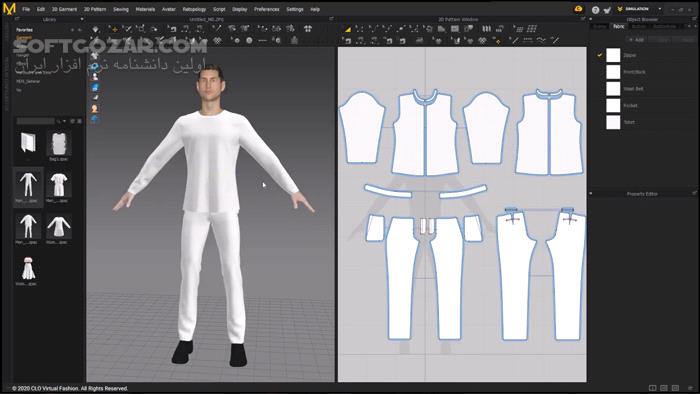The image size is (700, 394).
Task: Open the SIMULATION mode dropdown
Action: pyautogui.click(x=660, y=9)
